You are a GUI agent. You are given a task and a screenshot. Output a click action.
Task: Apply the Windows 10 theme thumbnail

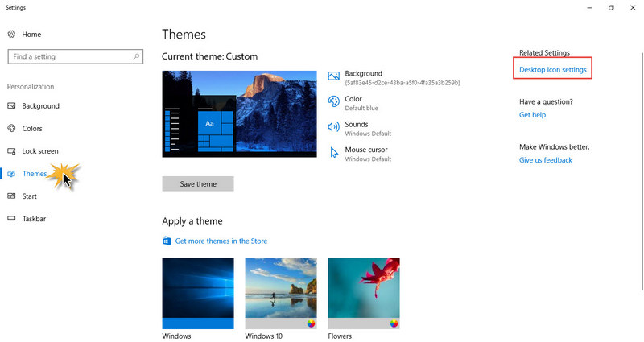tap(281, 293)
